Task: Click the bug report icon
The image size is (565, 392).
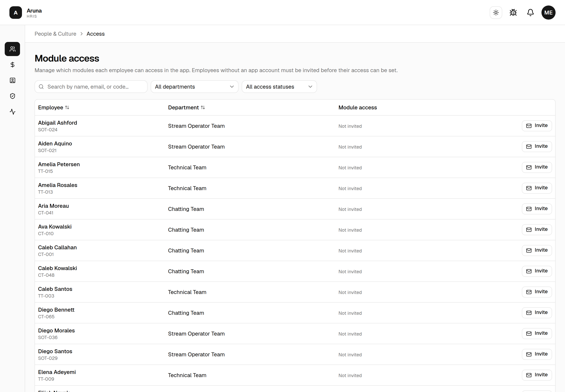Action: click(513, 13)
